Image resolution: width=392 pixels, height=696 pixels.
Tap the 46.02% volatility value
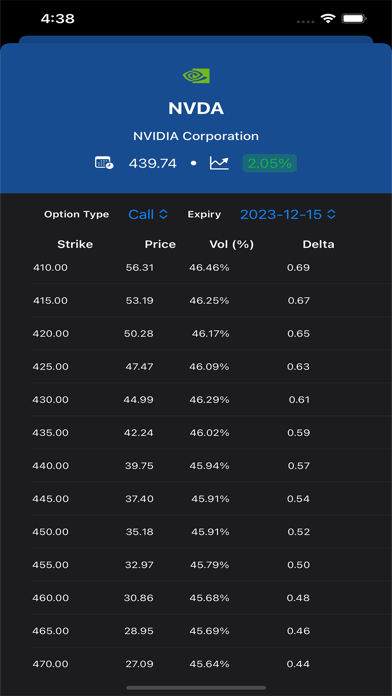tap(210, 432)
